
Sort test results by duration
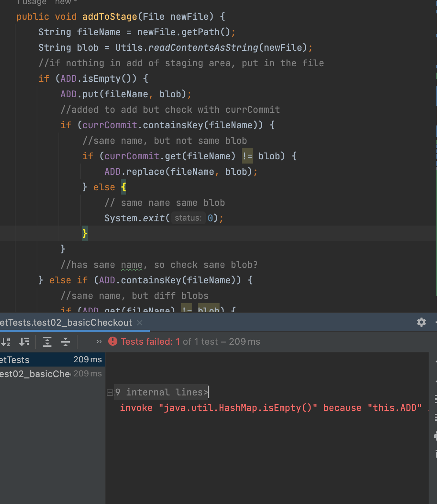[x=24, y=342]
